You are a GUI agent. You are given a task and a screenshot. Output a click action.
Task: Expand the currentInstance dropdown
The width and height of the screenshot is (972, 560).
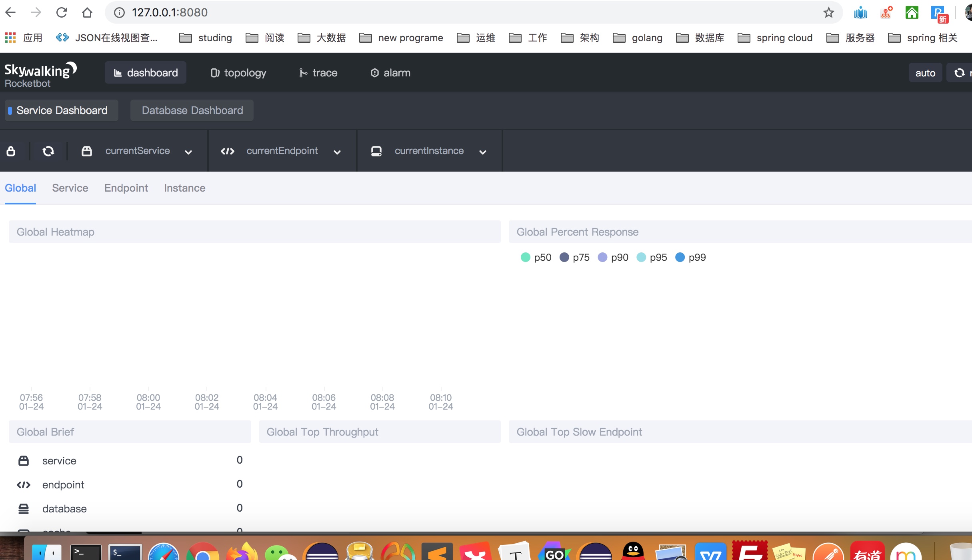[x=429, y=151]
